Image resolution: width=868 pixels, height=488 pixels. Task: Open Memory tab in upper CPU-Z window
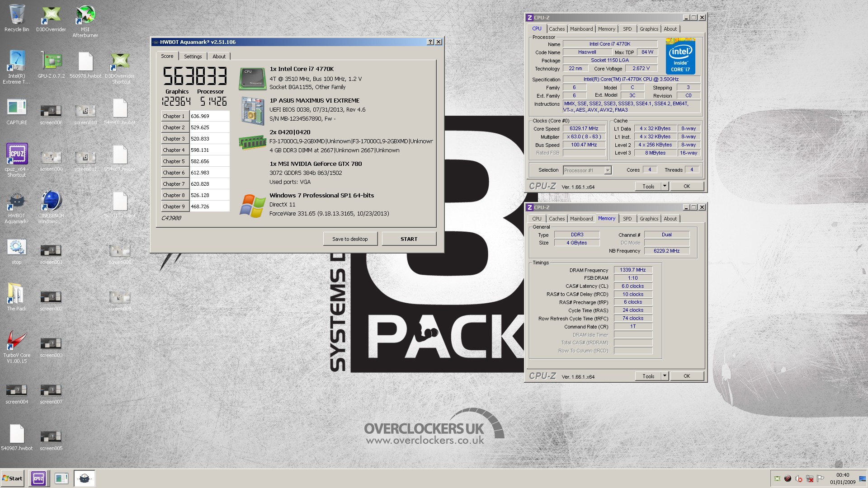[606, 29]
